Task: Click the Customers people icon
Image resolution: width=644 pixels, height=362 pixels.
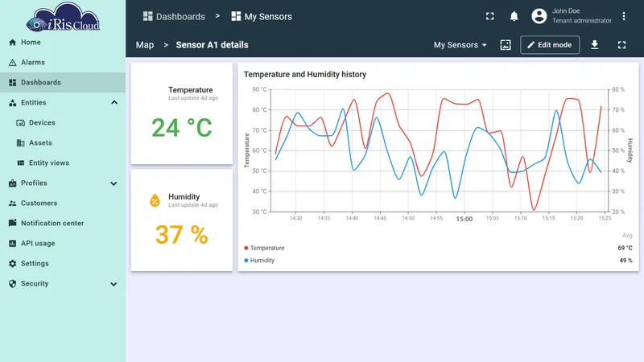Action: coord(12,204)
